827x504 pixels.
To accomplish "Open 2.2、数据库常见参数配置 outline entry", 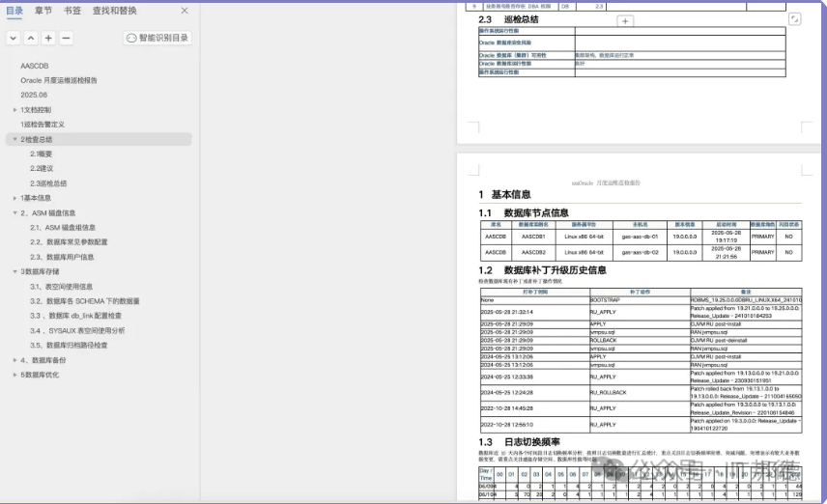I will click(69, 242).
